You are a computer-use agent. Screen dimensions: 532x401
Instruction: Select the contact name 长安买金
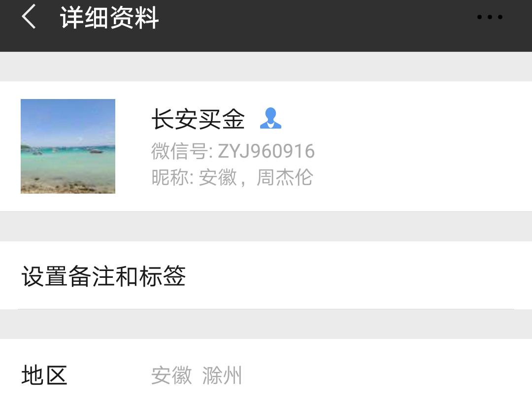point(198,119)
